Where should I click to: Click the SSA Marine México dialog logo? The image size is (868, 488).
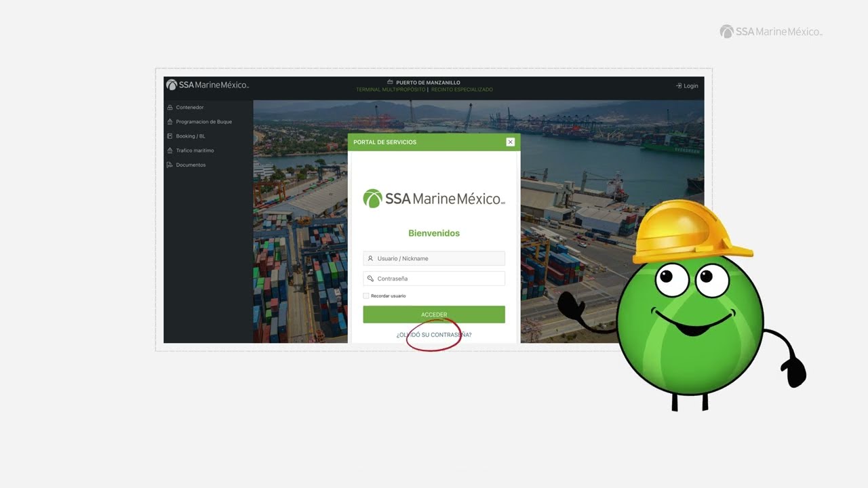[x=434, y=199]
